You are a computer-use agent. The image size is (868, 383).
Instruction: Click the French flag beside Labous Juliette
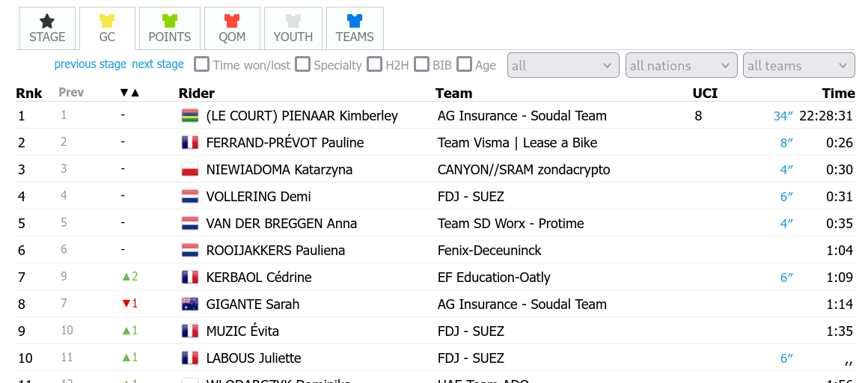click(190, 358)
